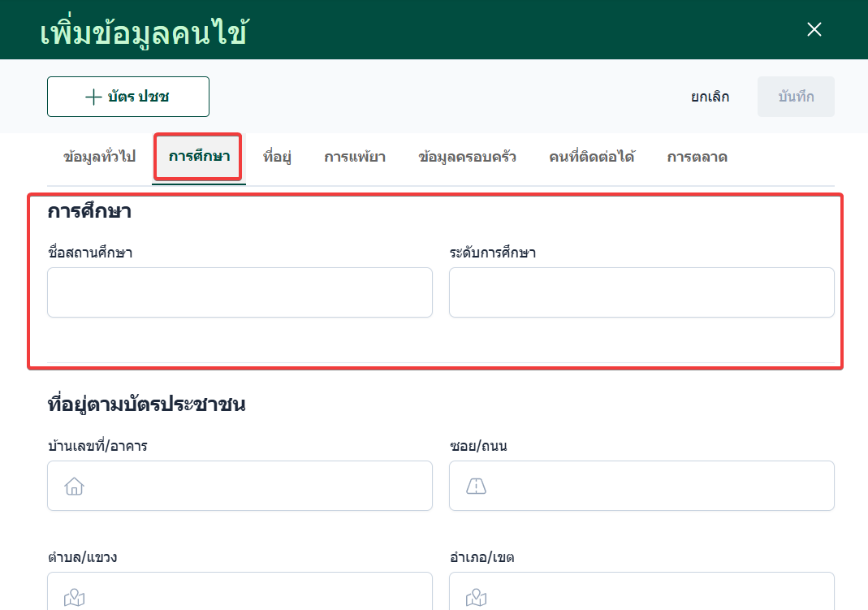The image size is (868, 610).
Task: Select the การศึกษา tab
Action: 199,157
